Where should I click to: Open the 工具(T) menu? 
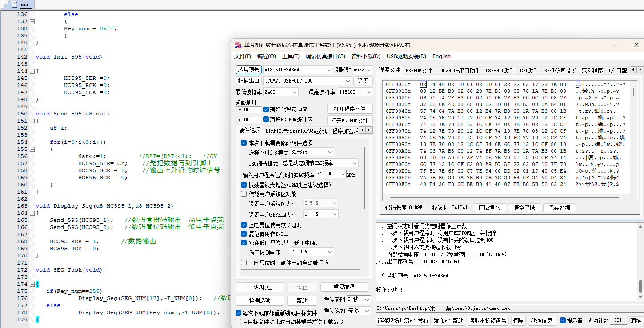point(291,56)
